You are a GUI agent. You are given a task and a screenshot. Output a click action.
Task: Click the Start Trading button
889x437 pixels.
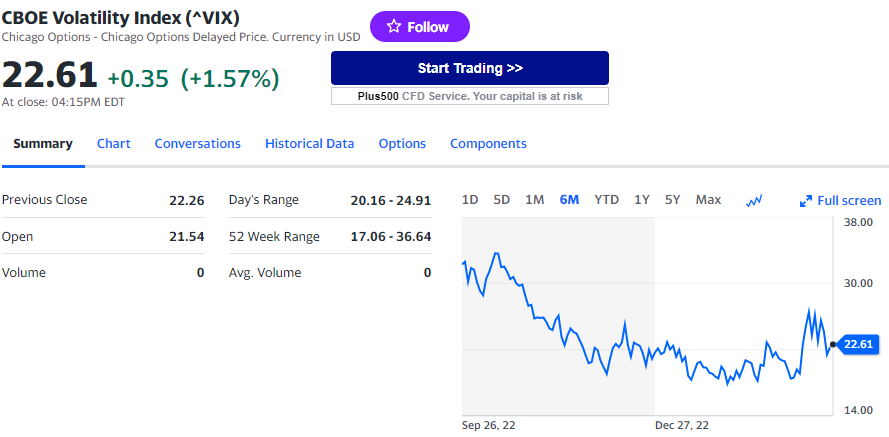(469, 68)
